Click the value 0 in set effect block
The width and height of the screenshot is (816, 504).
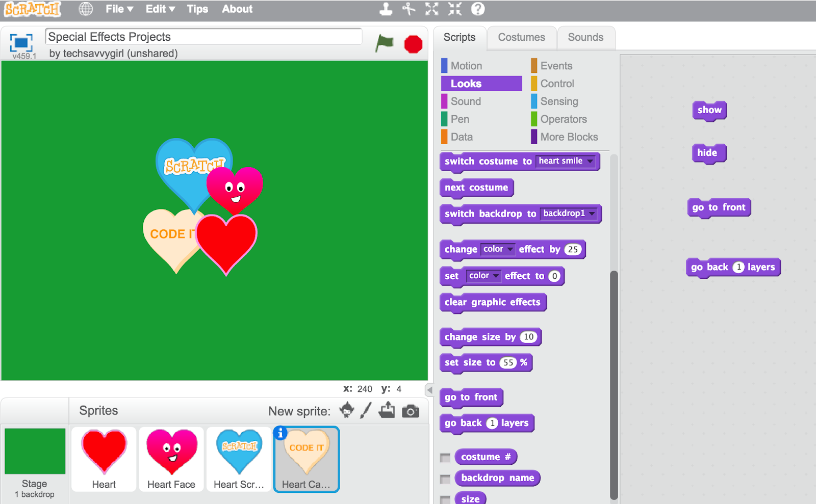(554, 276)
